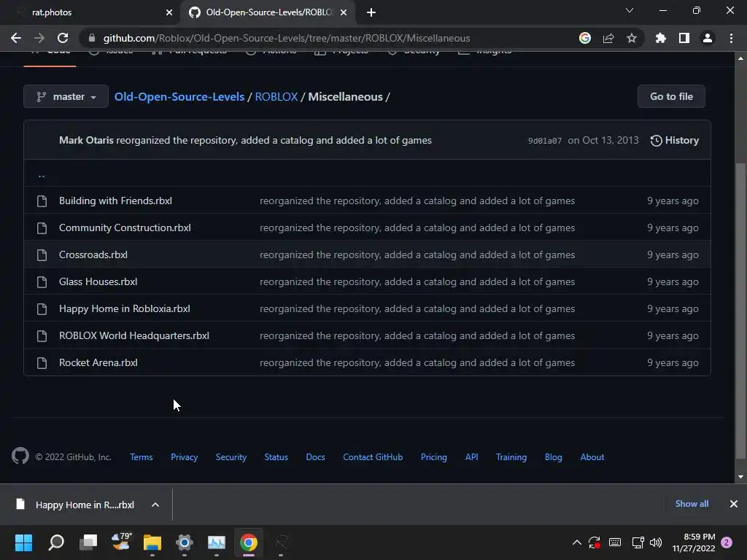
Task: Open commit hash 9d01a07
Action: pos(544,141)
